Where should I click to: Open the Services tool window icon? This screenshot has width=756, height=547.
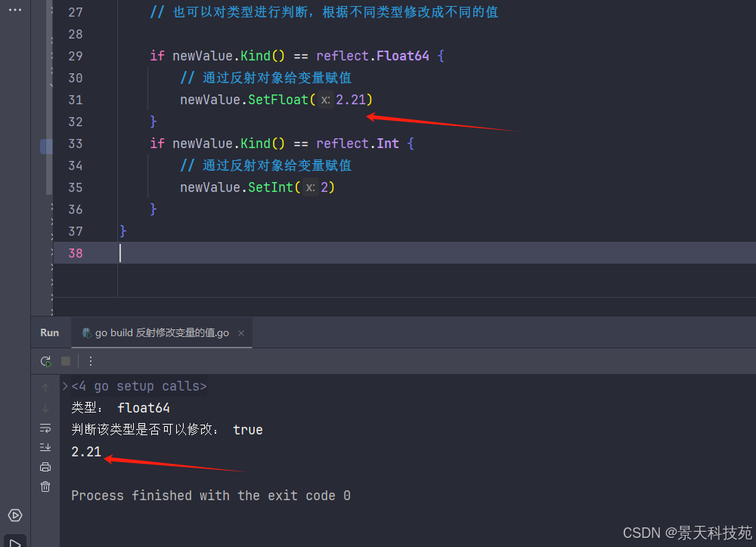15,515
